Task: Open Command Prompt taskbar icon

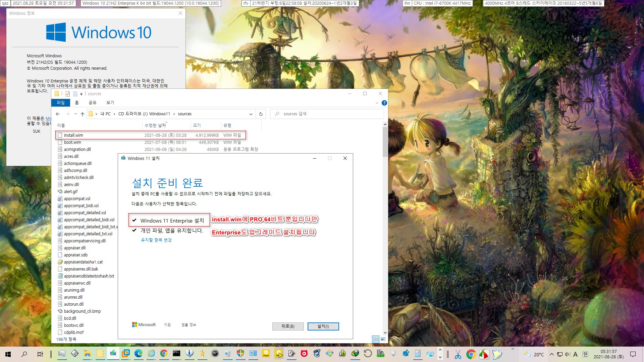Action: click(x=176, y=354)
